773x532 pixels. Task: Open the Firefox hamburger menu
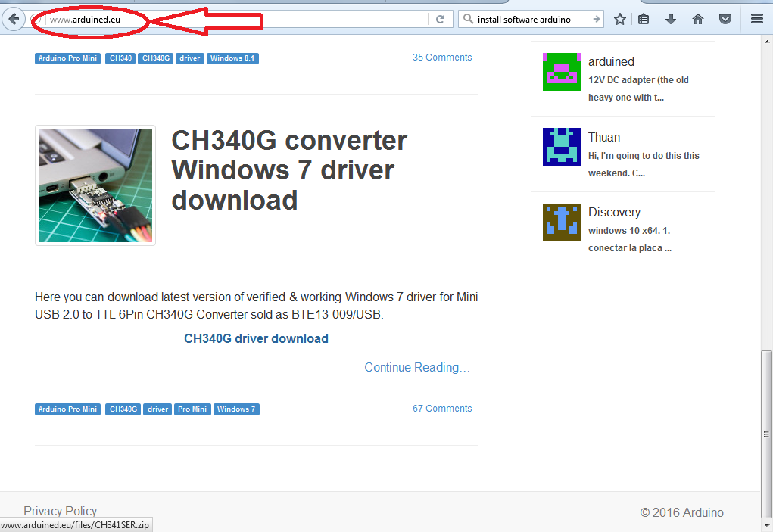pyautogui.click(x=756, y=18)
